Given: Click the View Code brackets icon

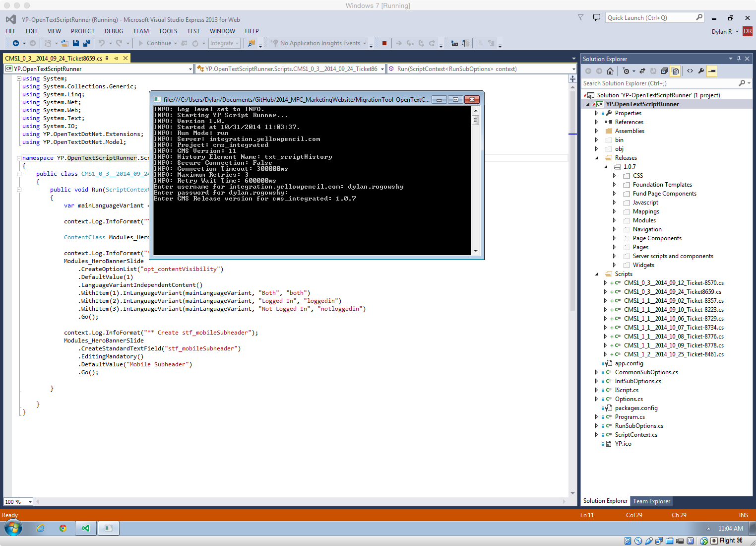Looking at the screenshot, I should [x=690, y=71].
